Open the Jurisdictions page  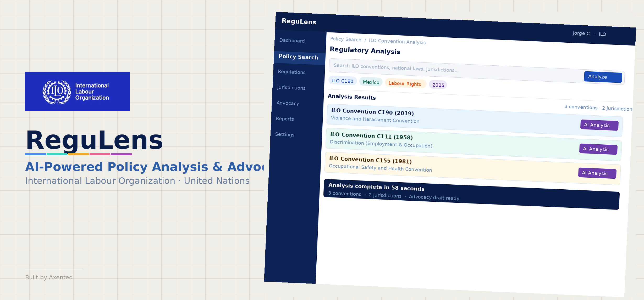tap(291, 88)
